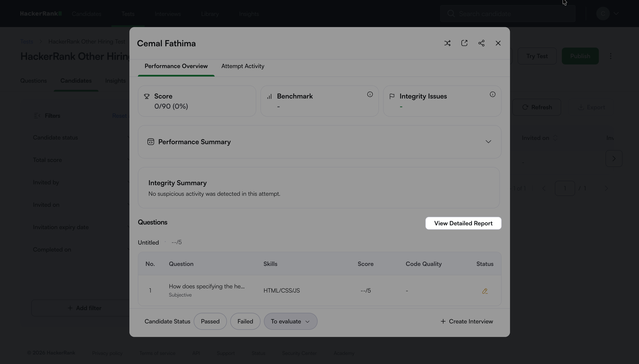This screenshot has height=364, width=639.
Task: Select the Performance Overview tab
Action: point(176,66)
